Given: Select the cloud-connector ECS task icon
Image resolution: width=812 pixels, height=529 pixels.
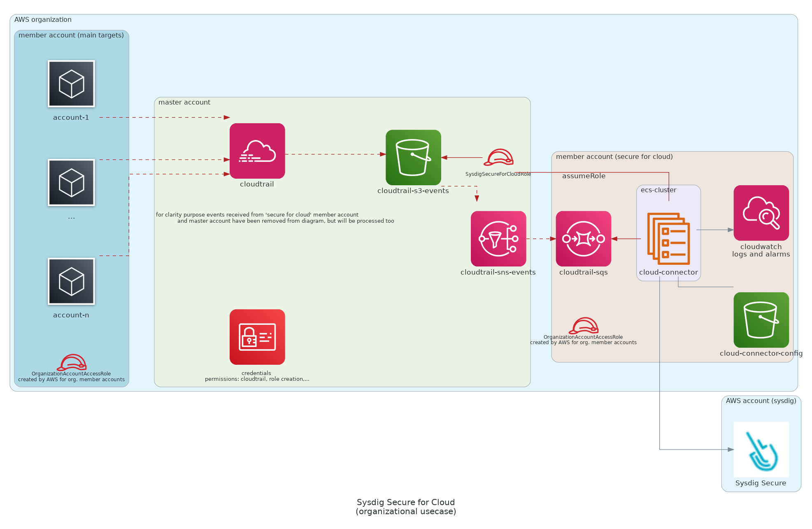Looking at the screenshot, I should tap(668, 239).
